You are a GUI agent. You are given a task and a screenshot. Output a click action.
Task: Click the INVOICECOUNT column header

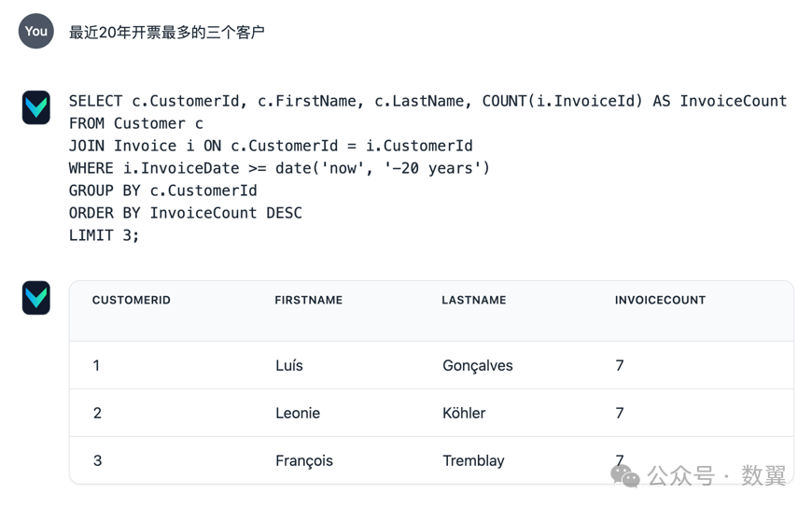click(660, 301)
